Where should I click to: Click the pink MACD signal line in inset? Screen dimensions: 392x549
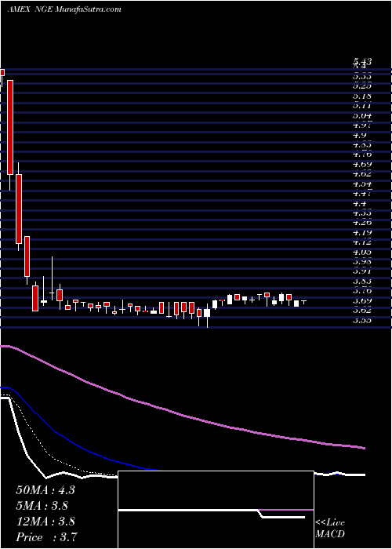tap(286, 510)
